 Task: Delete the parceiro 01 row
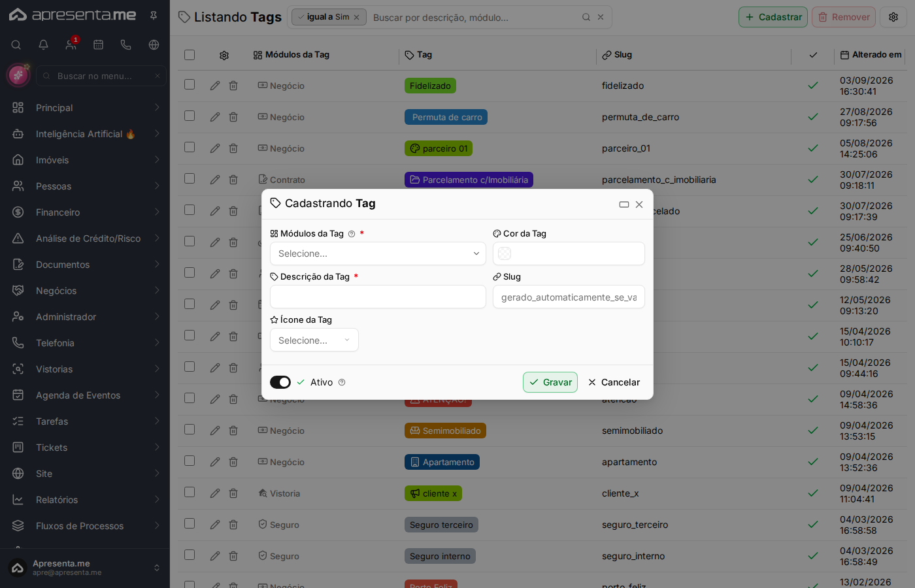233,148
